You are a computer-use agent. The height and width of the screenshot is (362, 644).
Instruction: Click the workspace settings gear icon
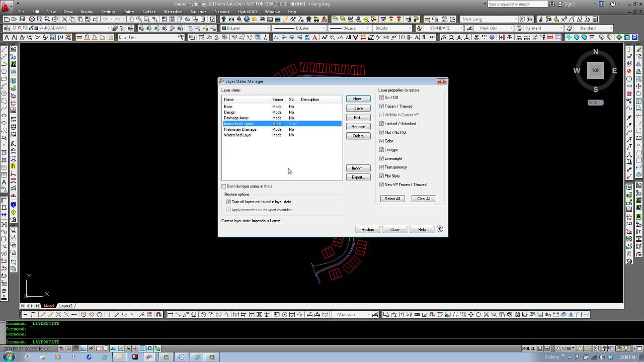522,19
